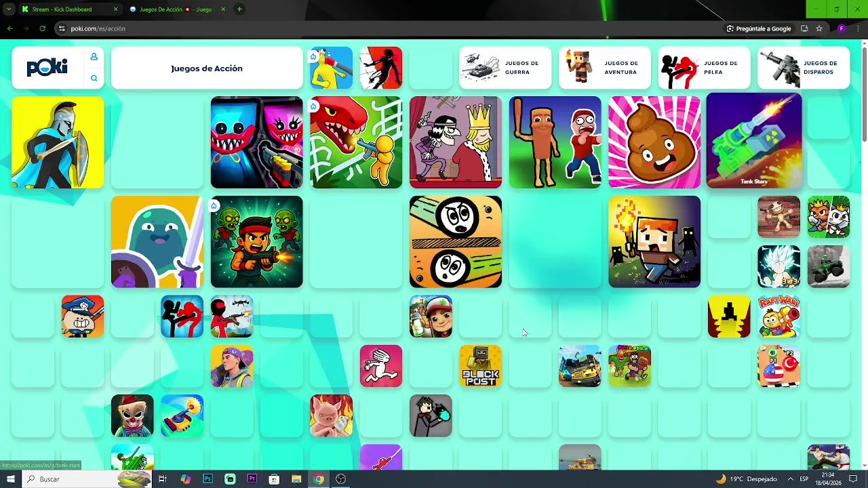
Task: Open the blue and pink Huggy Wuggy monsters game
Action: tap(257, 142)
